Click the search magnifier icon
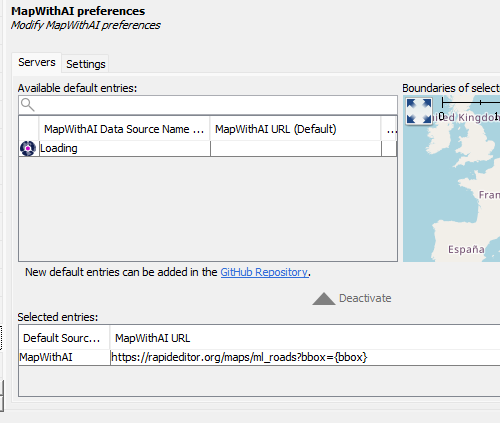 pyautogui.click(x=28, y=105)
